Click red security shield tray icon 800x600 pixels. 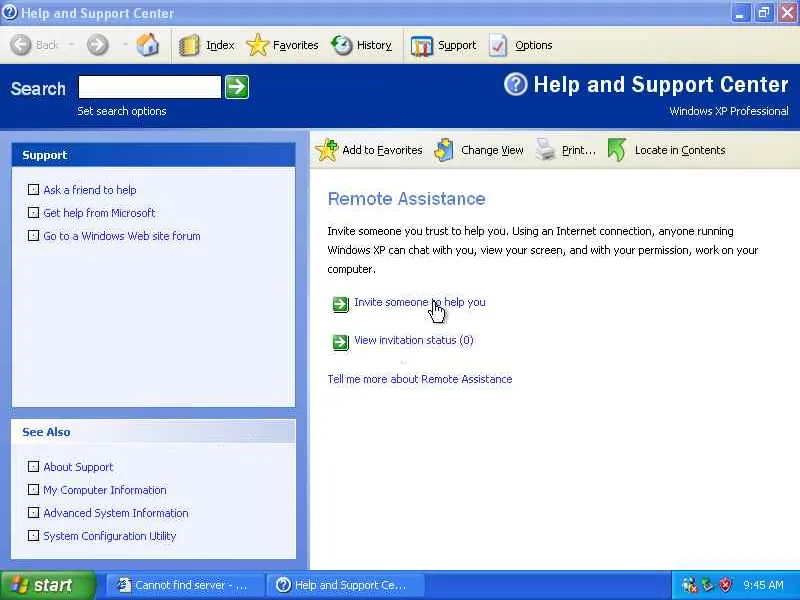tap(725, 585)
